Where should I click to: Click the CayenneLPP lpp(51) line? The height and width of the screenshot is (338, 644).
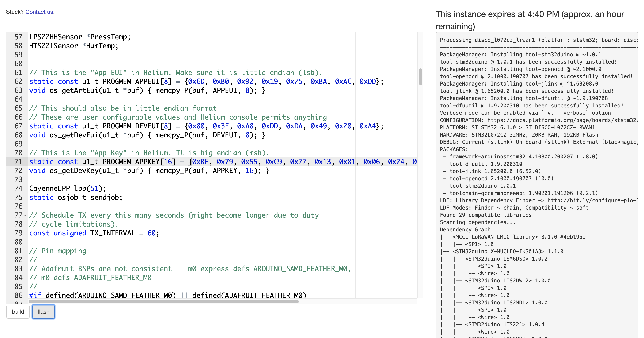(x=68, y=188)
